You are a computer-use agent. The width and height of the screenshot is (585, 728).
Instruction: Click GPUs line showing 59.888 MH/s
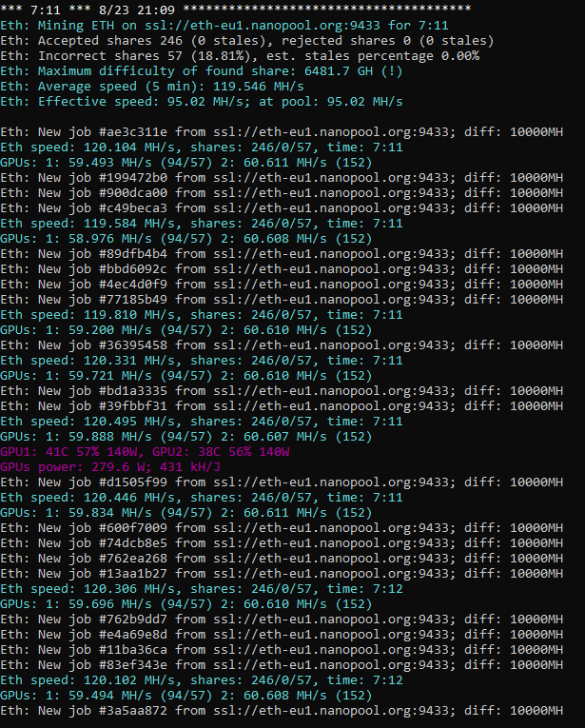click(x=186, y=437)
